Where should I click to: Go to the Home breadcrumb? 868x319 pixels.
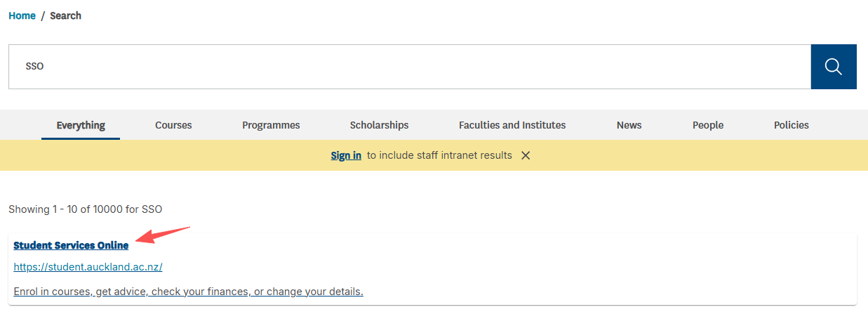click(x=22, y=15)
